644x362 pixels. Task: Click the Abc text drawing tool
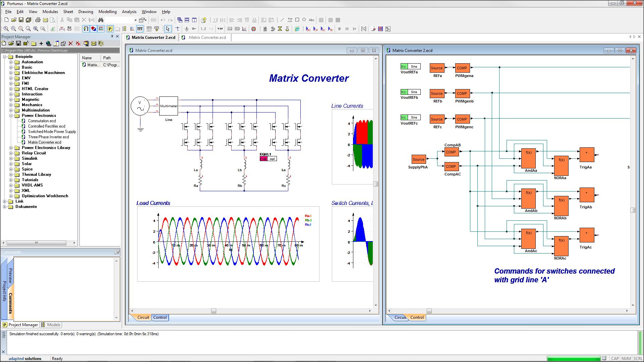311,20
